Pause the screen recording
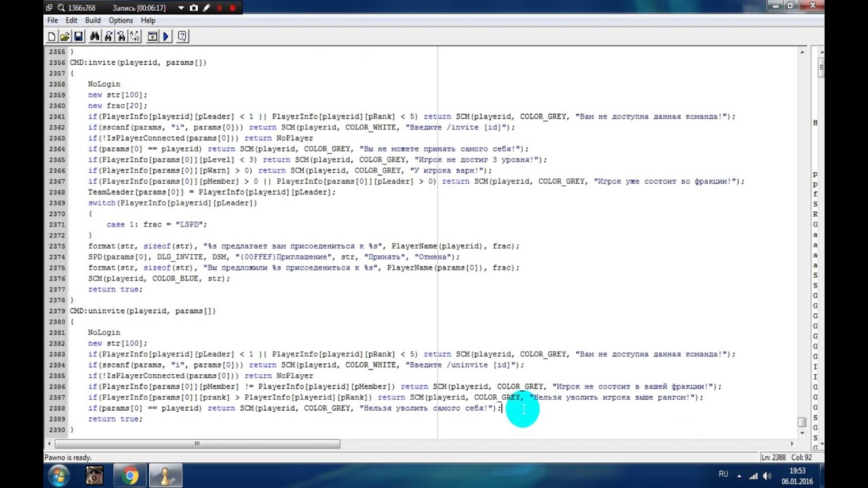This screenshot has width=868, height=488. coord(219,7)
